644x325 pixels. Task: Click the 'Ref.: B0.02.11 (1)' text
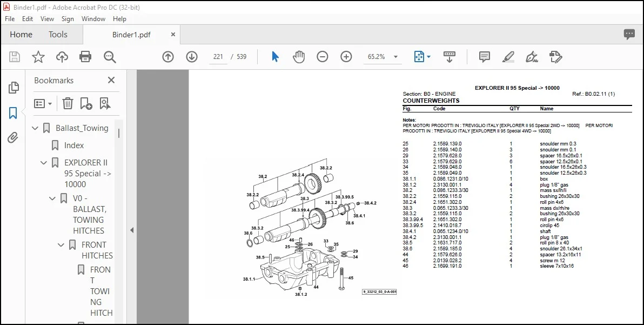[x=593, y=94]
